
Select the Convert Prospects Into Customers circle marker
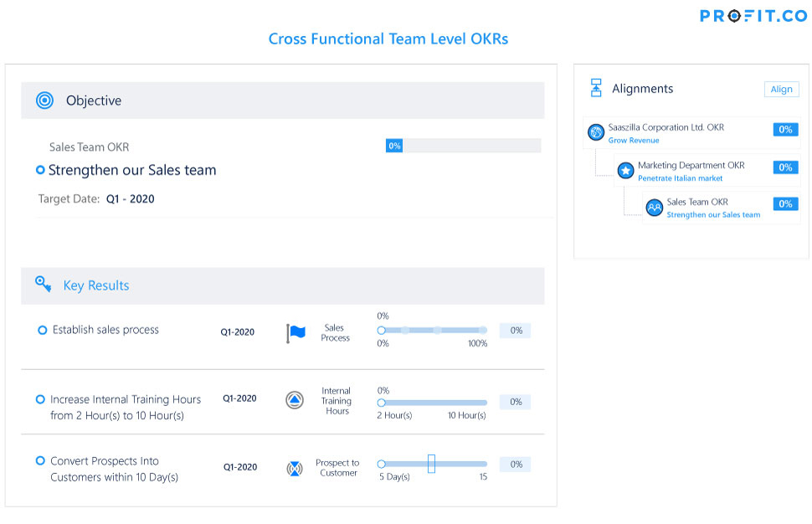(40, 460)
